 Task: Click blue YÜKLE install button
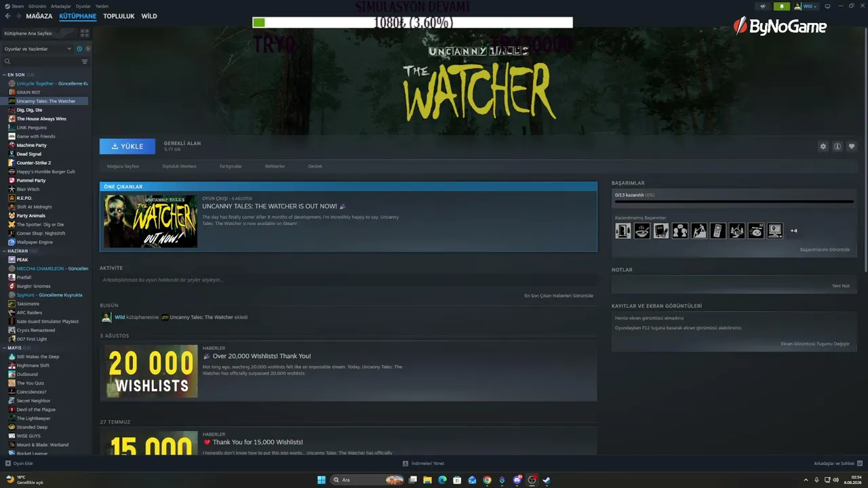[127, 146]
